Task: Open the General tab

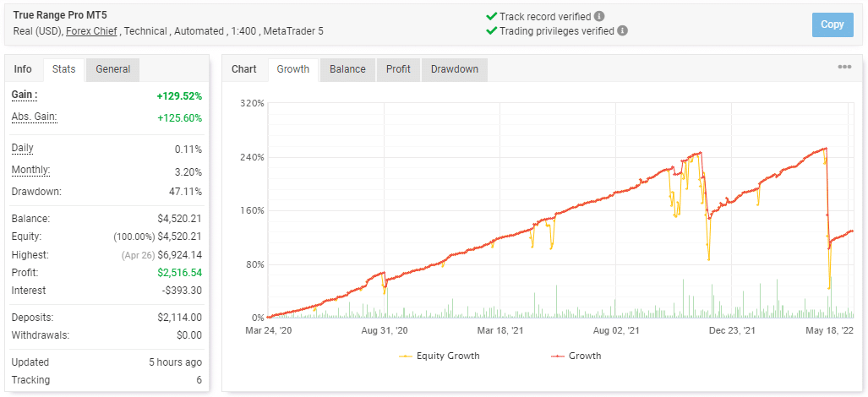Action: [x=112, y=69]
